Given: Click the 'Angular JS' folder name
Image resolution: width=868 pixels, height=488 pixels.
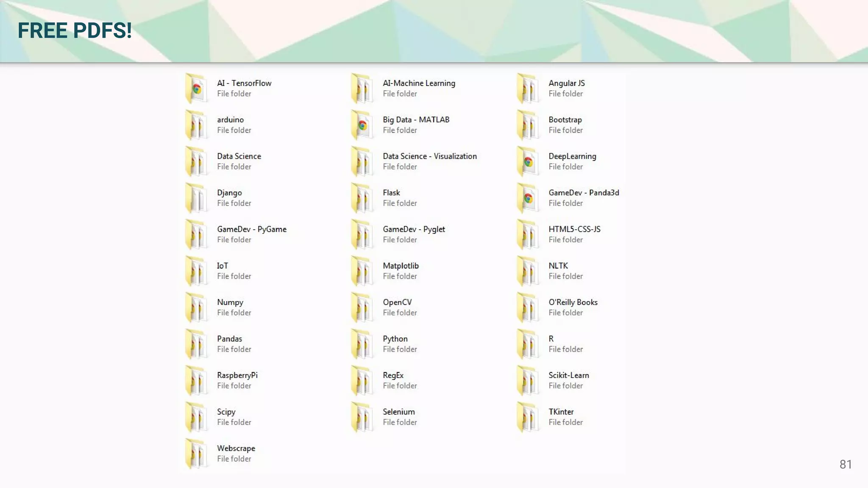Looking at the screenshot, I should (x=567, y=83).
